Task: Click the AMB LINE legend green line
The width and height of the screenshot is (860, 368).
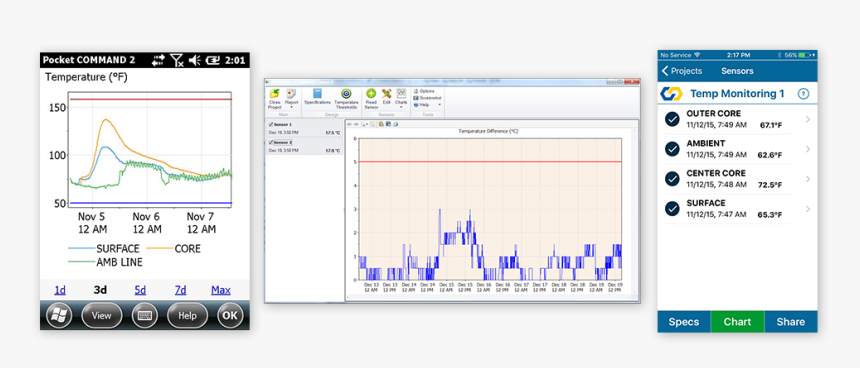Action: [x=81, y=262]
